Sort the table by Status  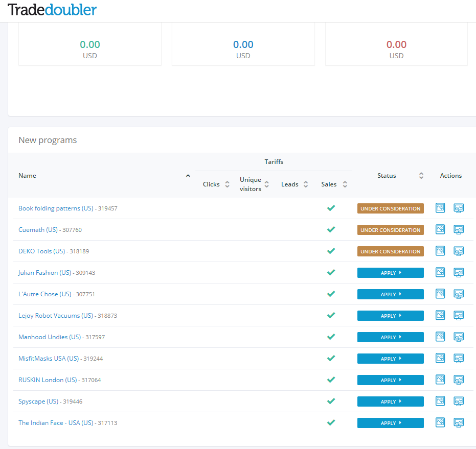[x=421, y=176]
